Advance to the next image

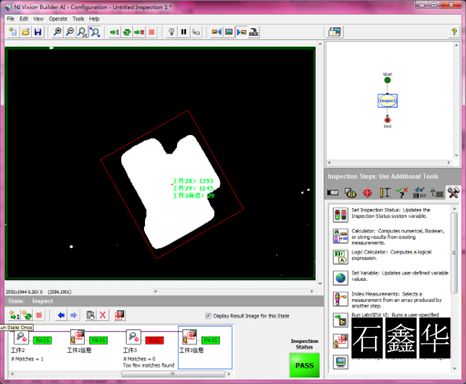pyautogui.click(x=241, y=32)
